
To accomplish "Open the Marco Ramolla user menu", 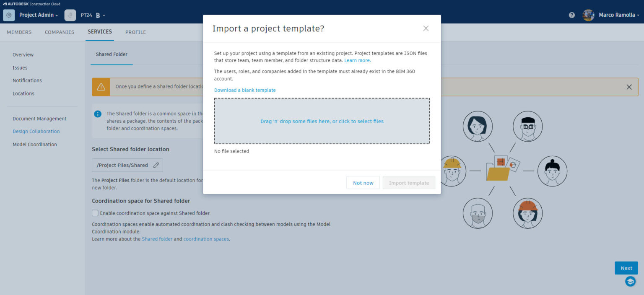I will (619, 15).
